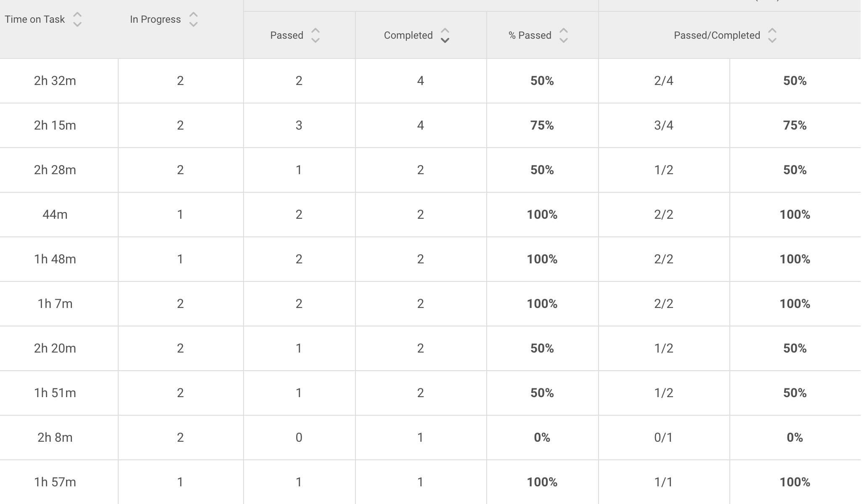Sort using the % Passed arrows
Image resolution: width=864 pixels, height=504 pixels.
[564, 35]
